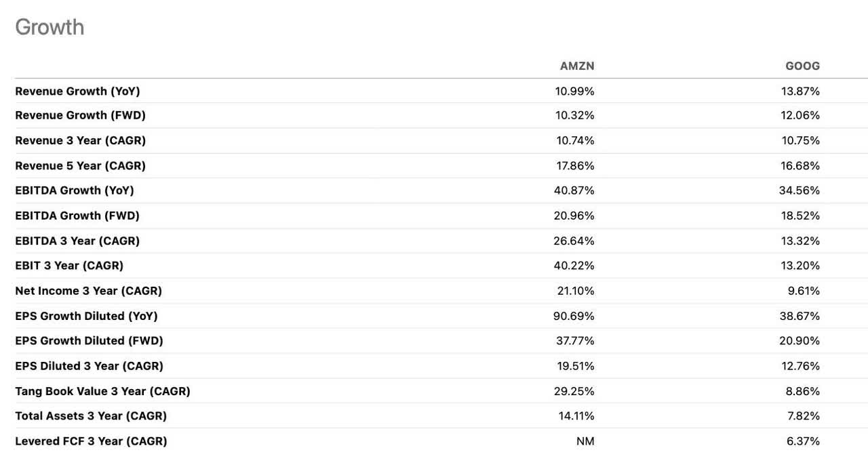The height and width of the screenshot is (467, 868).
Task: Click the NM value for AMZN levered FCF
Action: coord(585,441)
